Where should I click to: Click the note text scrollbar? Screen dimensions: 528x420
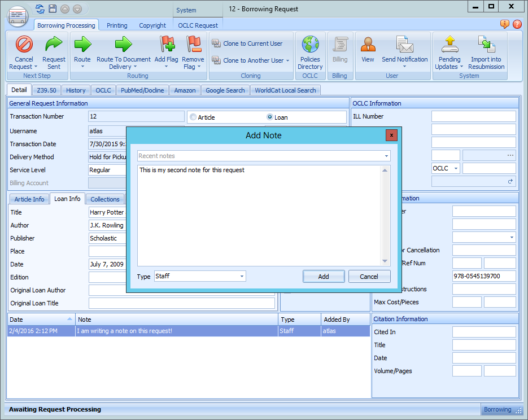[386, 215]
